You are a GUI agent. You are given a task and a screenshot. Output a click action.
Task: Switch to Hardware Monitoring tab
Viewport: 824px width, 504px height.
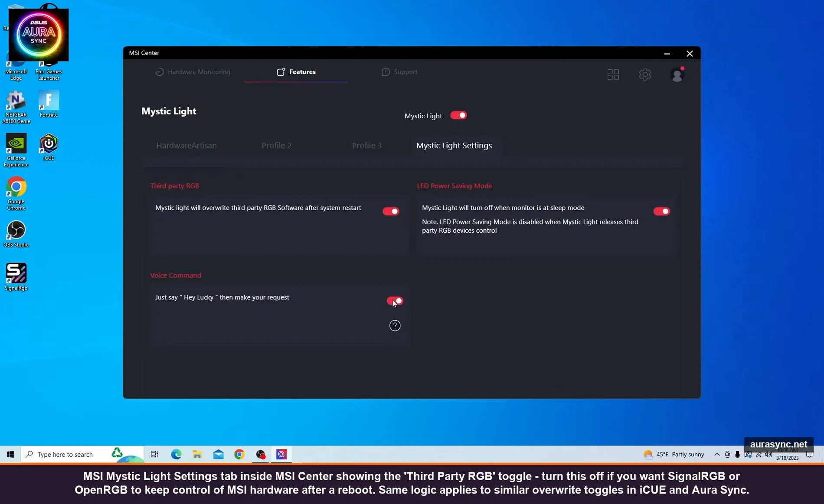click(193, 72)
